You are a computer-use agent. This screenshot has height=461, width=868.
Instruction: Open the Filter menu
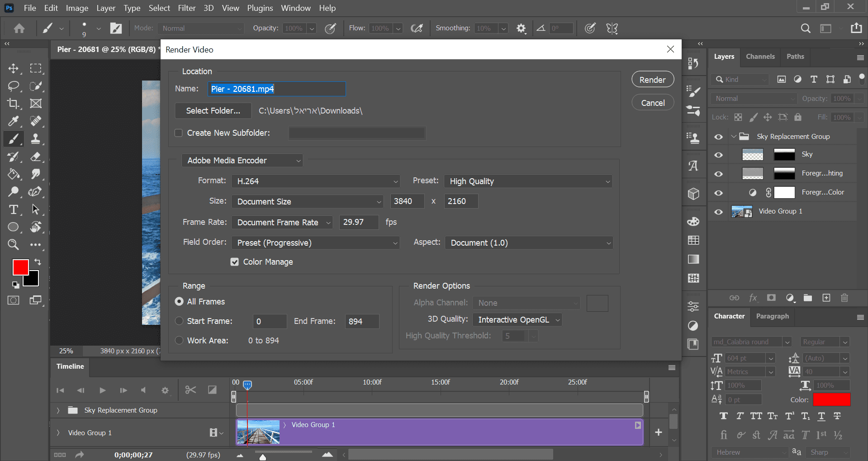point(186,8)
